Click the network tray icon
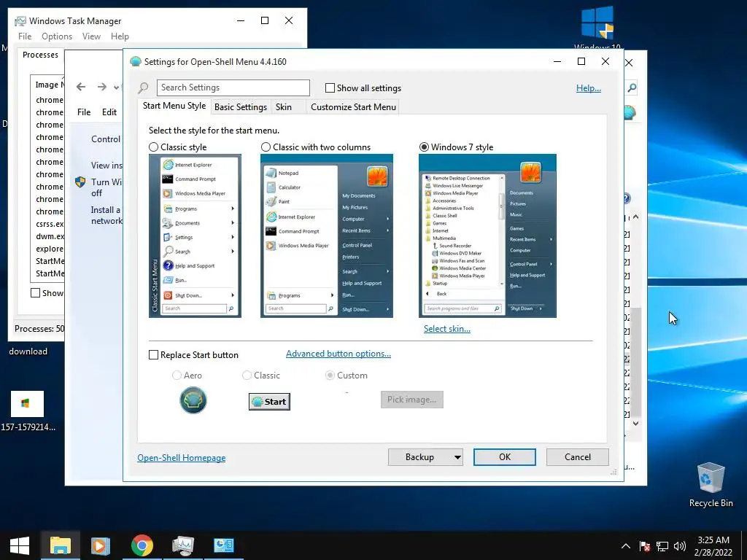 pyautogui.click(x=662, y=546)
